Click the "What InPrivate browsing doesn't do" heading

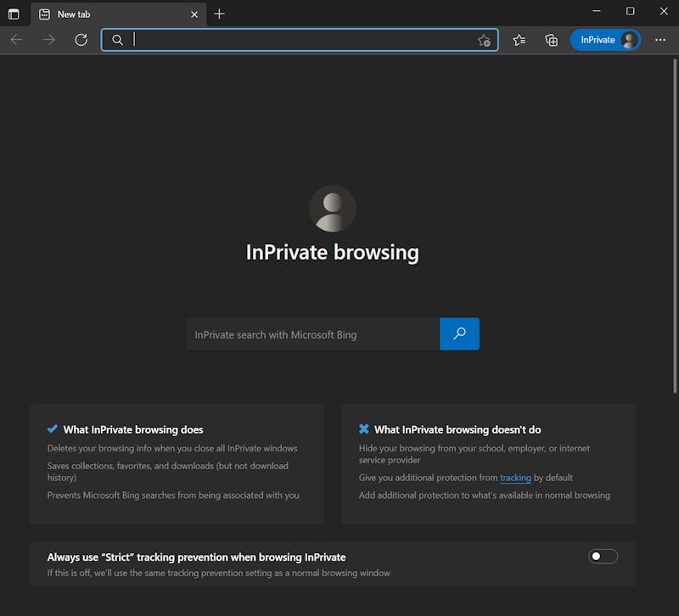(457, 429)
